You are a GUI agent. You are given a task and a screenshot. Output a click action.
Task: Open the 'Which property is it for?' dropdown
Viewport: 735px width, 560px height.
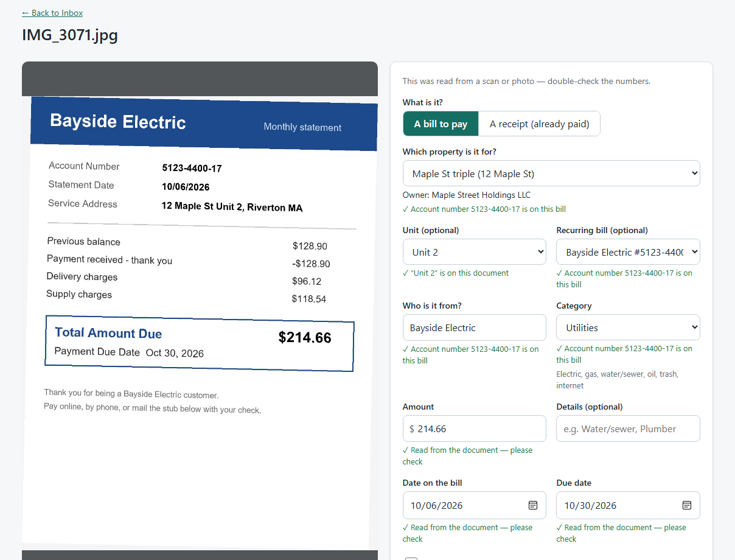point(551,173)
